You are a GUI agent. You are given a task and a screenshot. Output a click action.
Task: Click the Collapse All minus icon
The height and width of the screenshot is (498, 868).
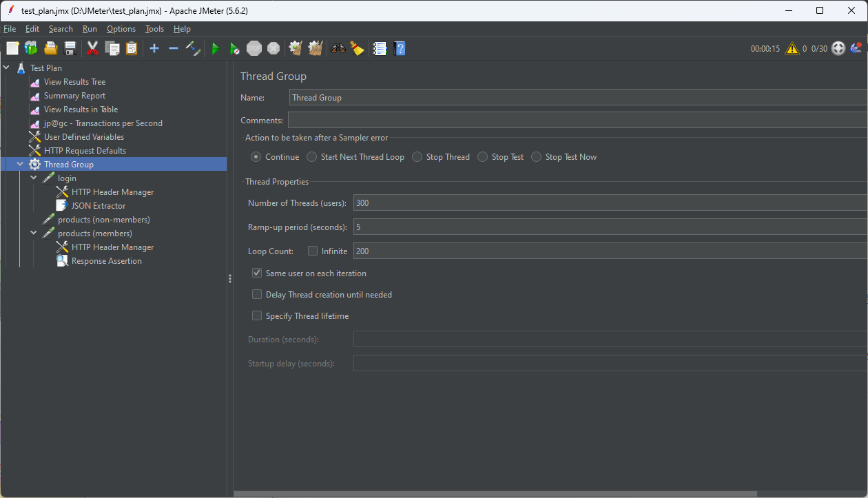[x=174, y=48]
